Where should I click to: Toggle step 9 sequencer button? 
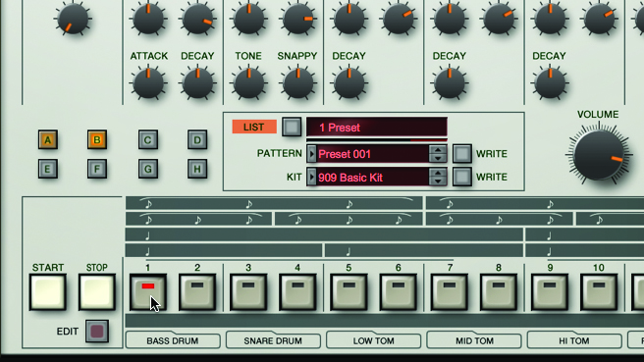(x=550, y=292)
